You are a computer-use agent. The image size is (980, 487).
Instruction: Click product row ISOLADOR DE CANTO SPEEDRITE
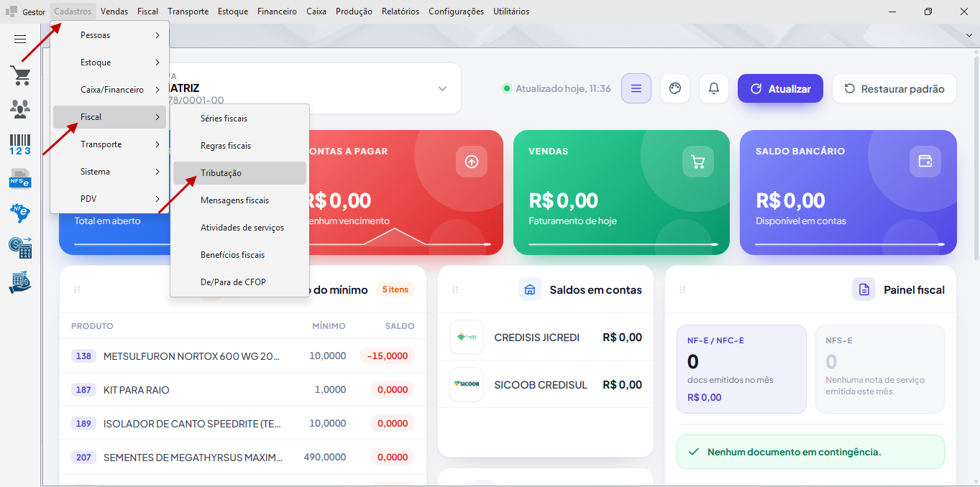(243, 424)
